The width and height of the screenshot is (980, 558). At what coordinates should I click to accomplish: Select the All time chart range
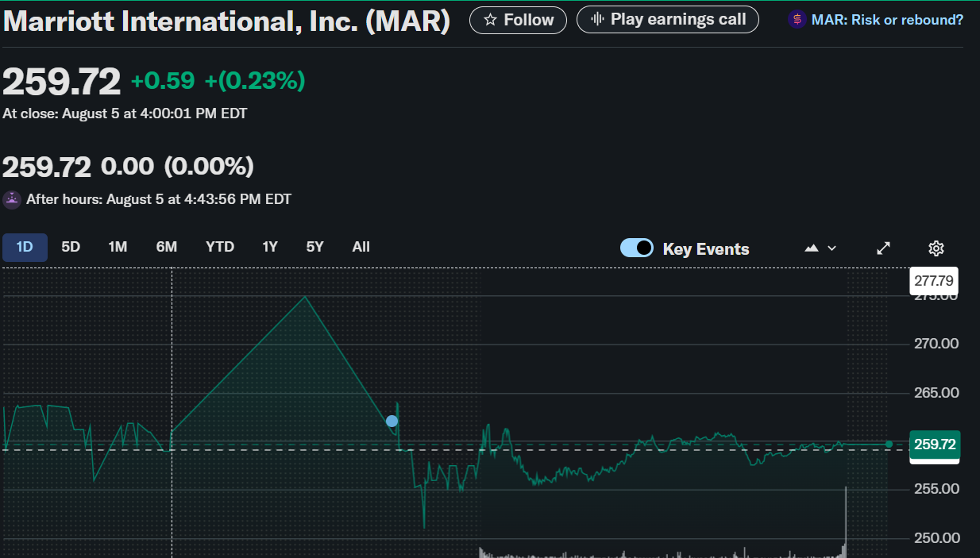pos(361,247)
